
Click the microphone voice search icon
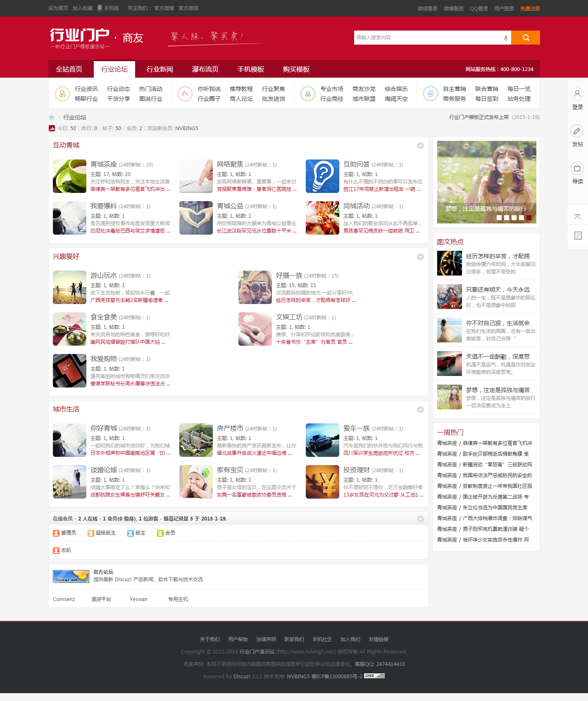pos(505,38)
